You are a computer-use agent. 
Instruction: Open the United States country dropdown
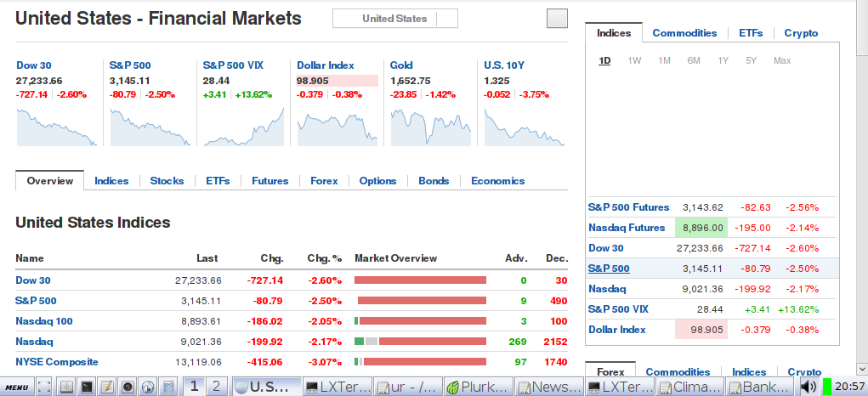pyautogui.click(x=395, y=18)
